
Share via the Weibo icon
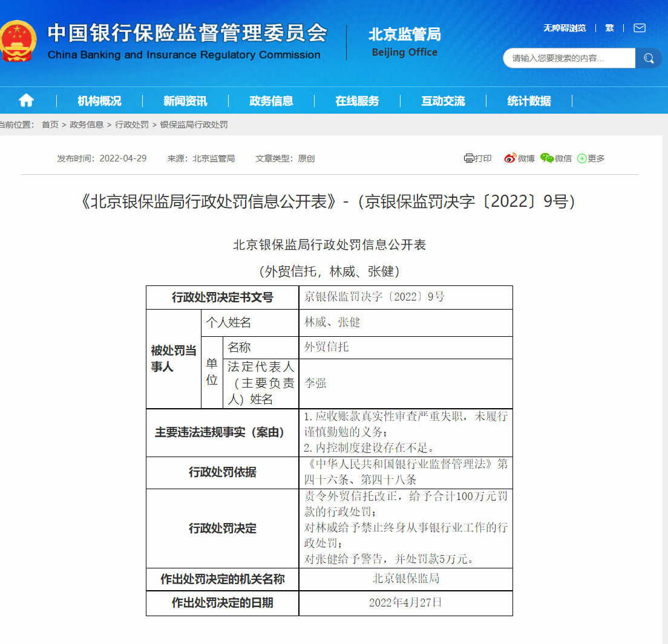(510, 158)
